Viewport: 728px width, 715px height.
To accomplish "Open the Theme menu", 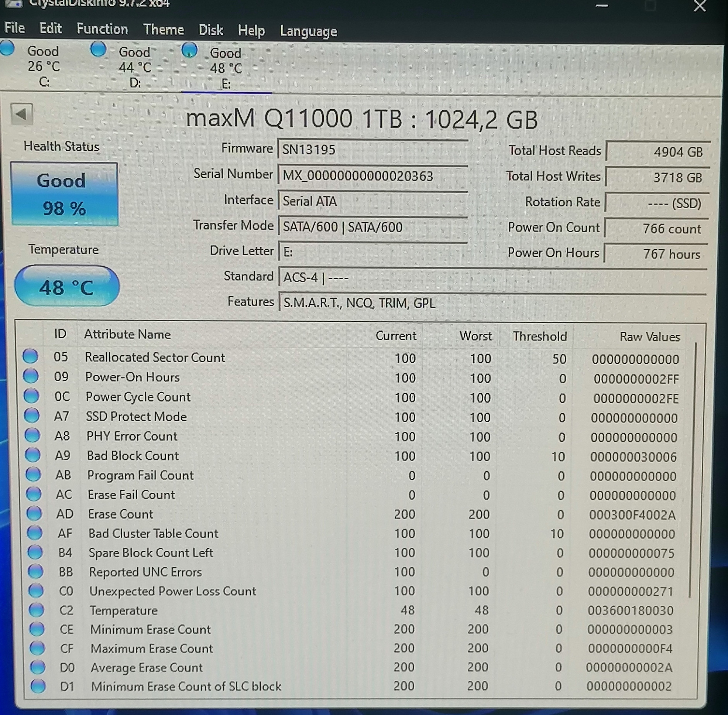I will click(163, 29).
